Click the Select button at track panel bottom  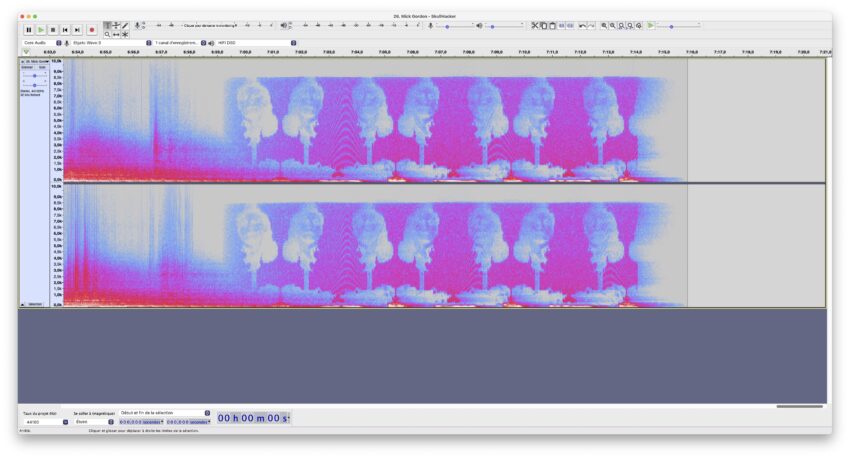coord(35,305)
